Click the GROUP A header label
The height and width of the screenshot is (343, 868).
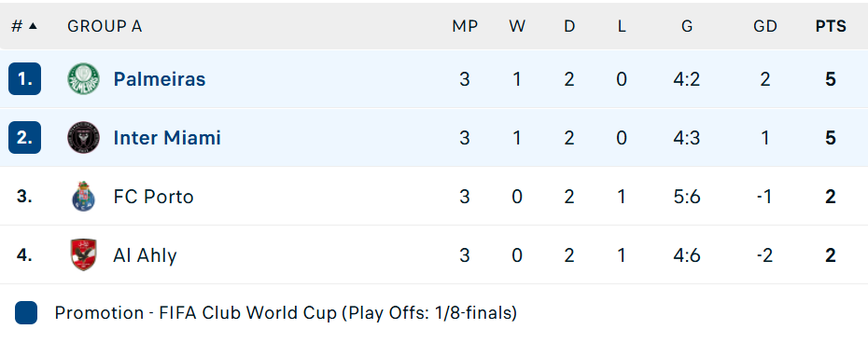pos(105,26)
